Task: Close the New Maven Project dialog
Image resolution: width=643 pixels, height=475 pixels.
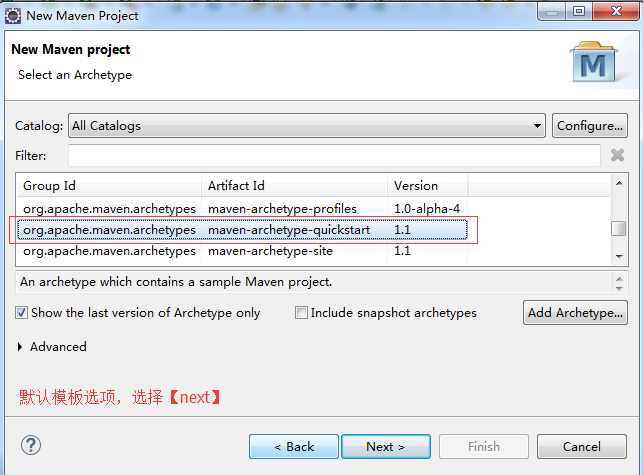Action: coord(616,11)
